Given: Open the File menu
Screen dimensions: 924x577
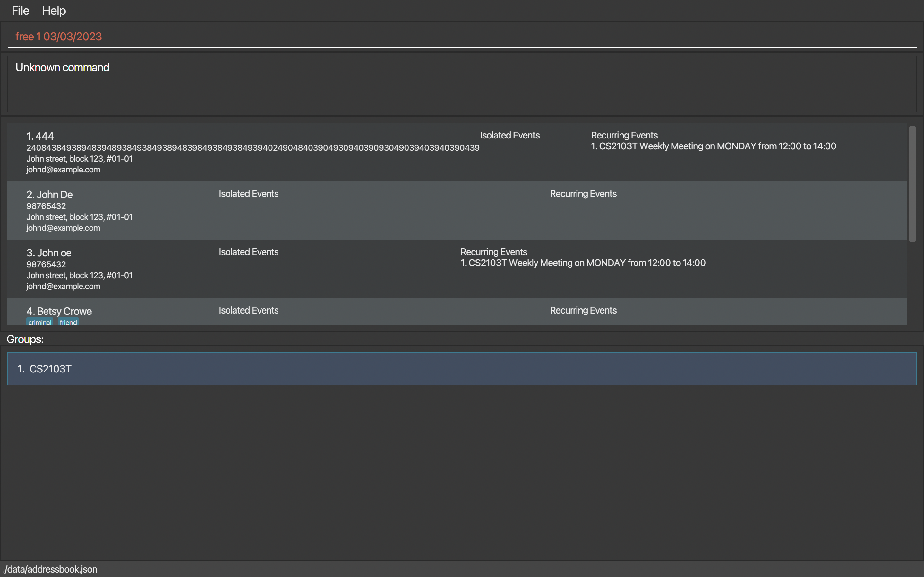Looking at the screenshot, I should [20, 11].
